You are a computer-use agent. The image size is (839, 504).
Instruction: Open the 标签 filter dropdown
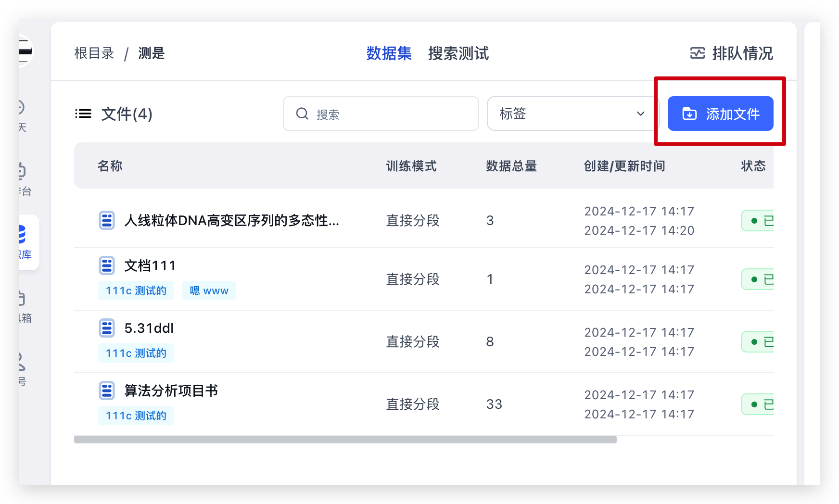point(568,114)
